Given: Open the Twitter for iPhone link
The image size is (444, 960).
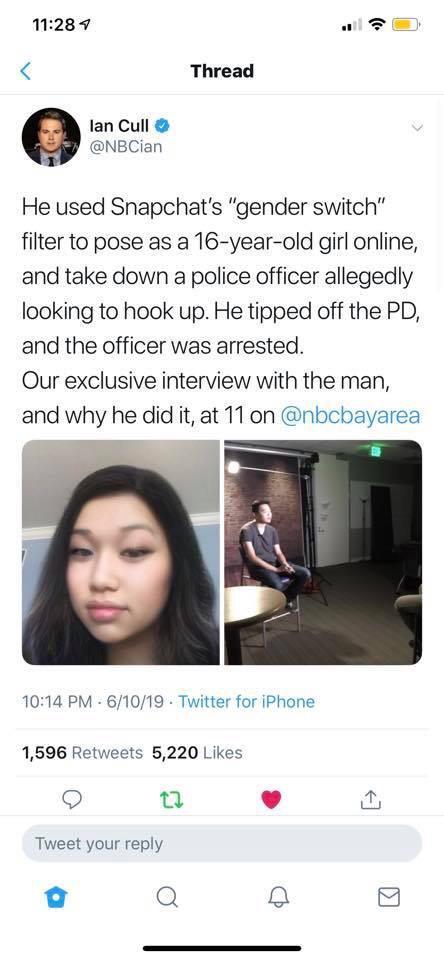Looking at the screenshot, I should (x=246, y=701).
